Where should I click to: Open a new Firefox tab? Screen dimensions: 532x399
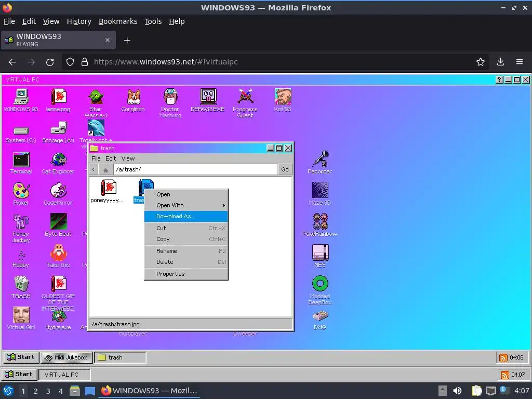[x=127, y=41]
